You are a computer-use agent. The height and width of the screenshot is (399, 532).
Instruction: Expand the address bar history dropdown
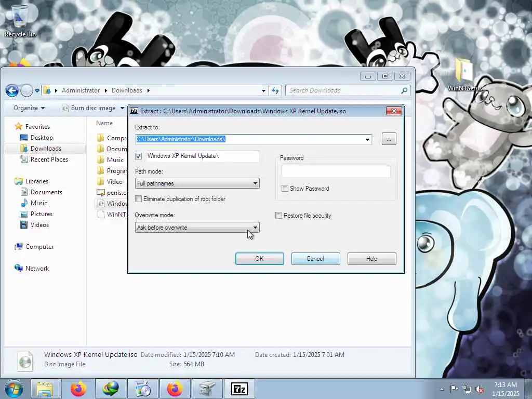[263, 90]
